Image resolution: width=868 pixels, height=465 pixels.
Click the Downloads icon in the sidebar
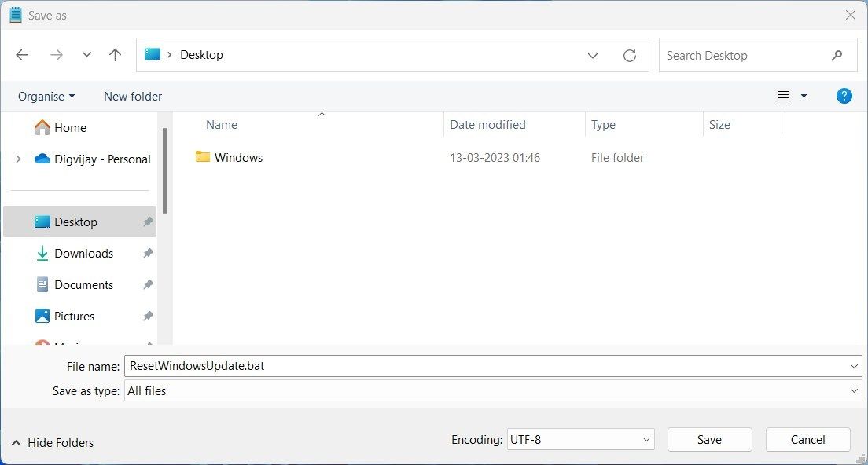tap(43, 253)
